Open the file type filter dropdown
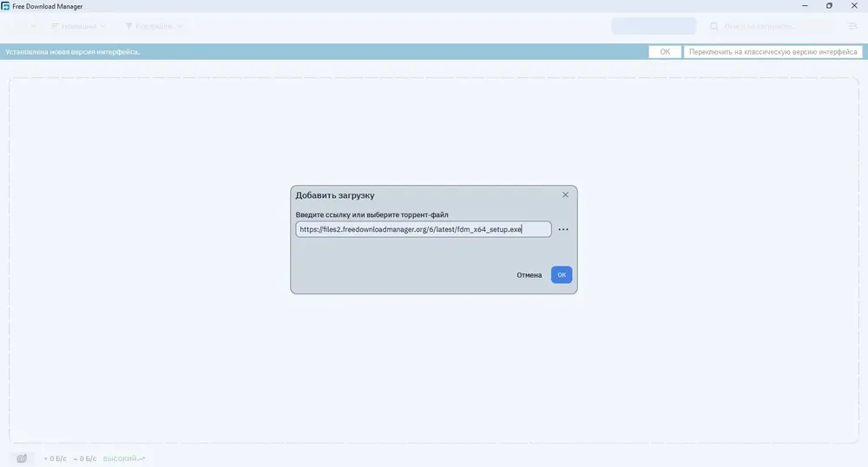Viewport: 868px width, 467px height. click(x=154, y=26)
